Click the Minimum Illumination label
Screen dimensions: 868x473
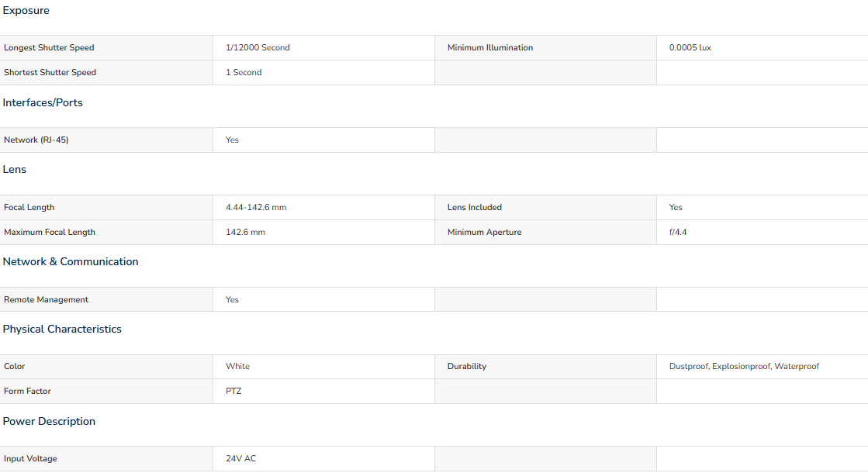(490, 47)
